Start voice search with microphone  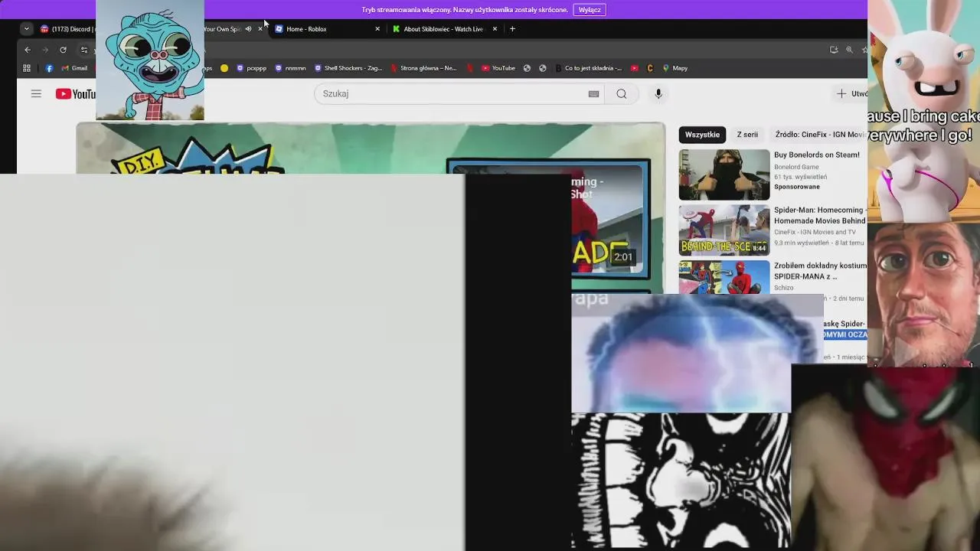[658, 93]
